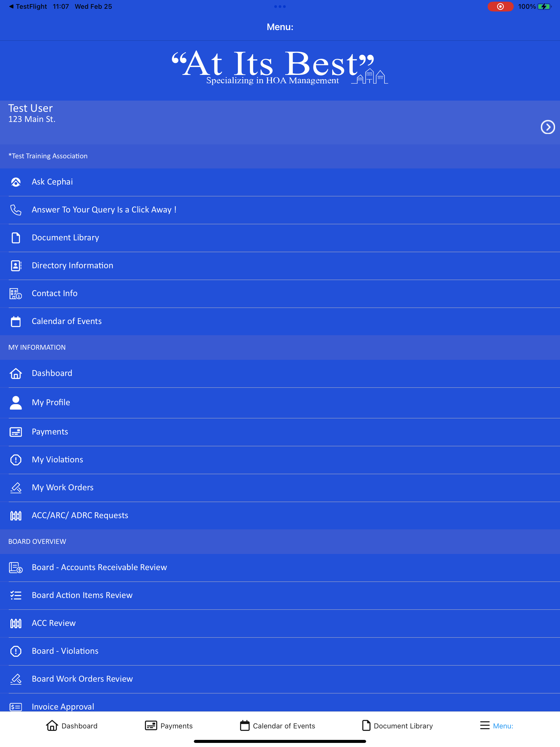Tap the Payments card icon in menu list

point(16,432)
